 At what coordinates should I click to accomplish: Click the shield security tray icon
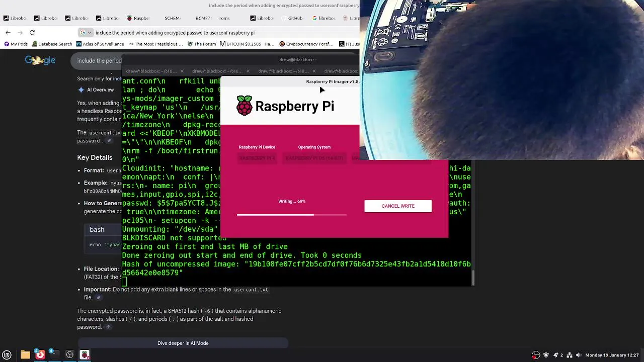click(x=546, y=355)
